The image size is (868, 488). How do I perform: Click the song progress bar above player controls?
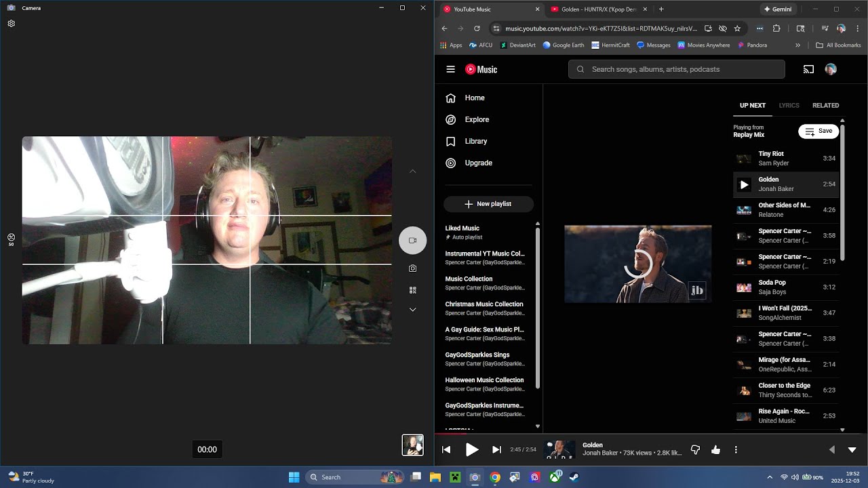point(651,433)
